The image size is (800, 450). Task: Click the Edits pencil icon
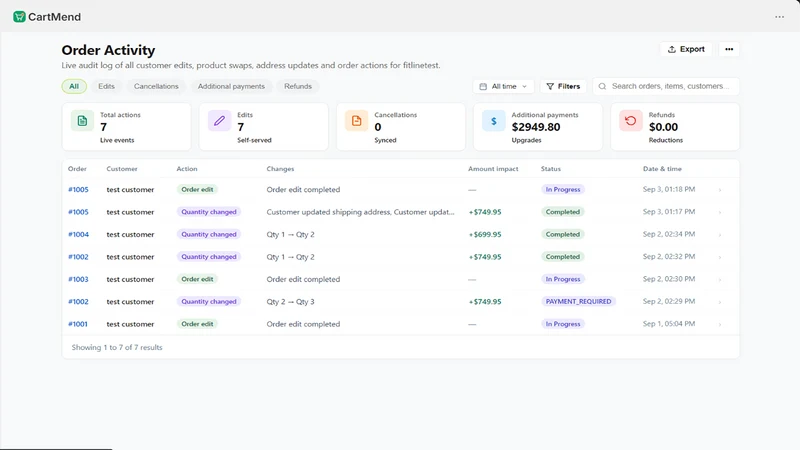(x=219, y=121)
